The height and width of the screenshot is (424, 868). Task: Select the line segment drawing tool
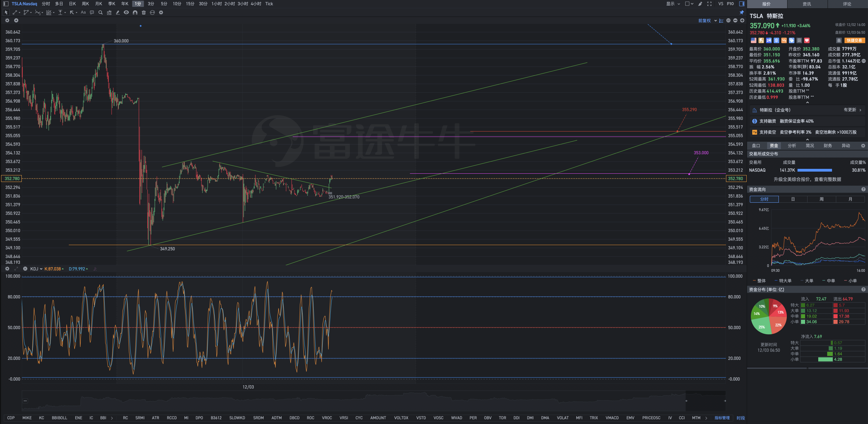[x=15, y=12]
